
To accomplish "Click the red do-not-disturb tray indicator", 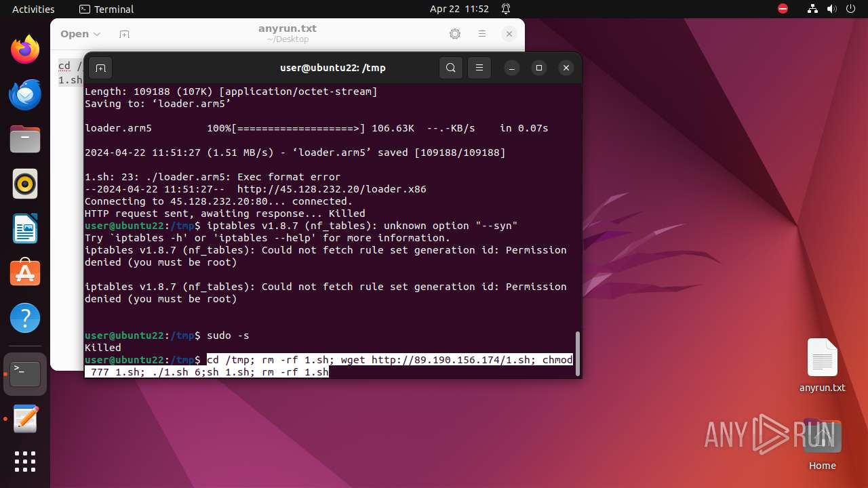I will coord(783,9).
